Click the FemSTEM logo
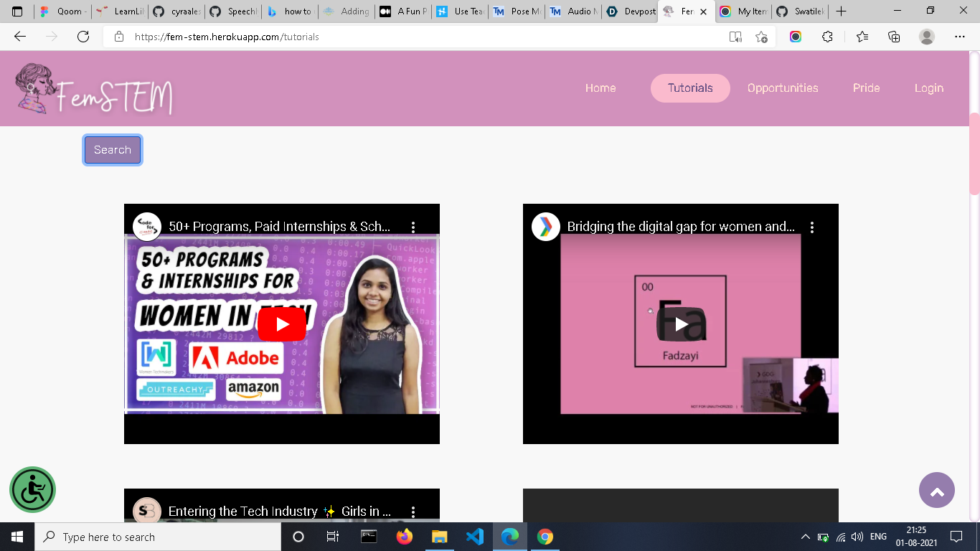980x551 pixels. coord(94,89)
